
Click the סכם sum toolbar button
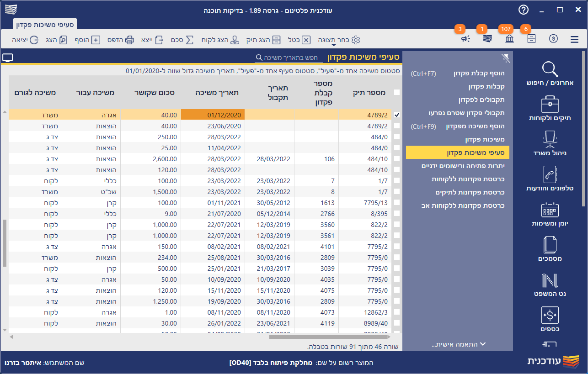(183, 40)
